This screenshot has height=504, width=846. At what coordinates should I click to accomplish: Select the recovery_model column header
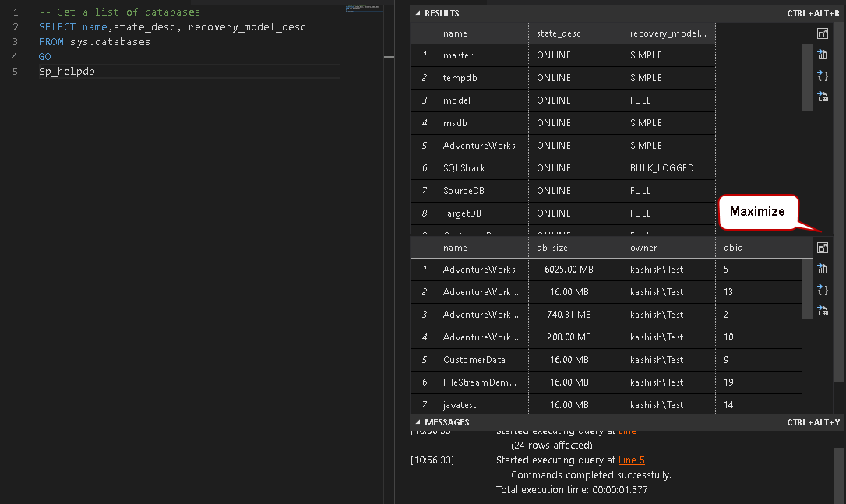coord(668,33)
